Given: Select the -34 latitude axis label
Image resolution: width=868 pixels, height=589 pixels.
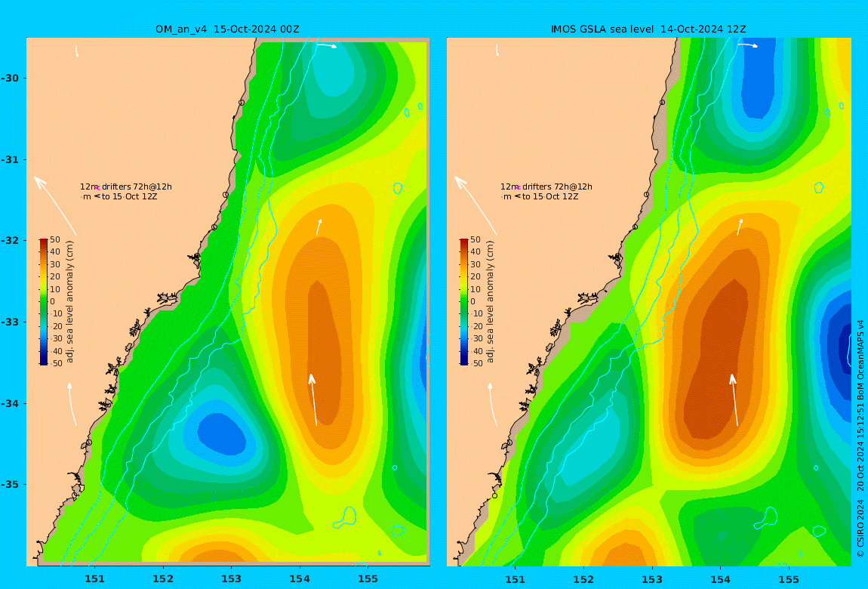Looking at the screenshot, I should 10,403.
